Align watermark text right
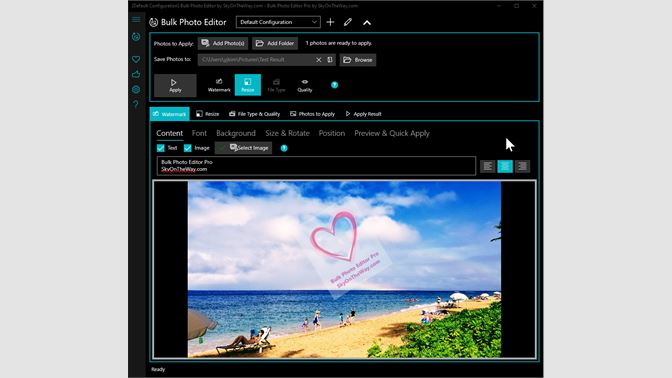Screen dimensions: 672x378 pos(522,166)
